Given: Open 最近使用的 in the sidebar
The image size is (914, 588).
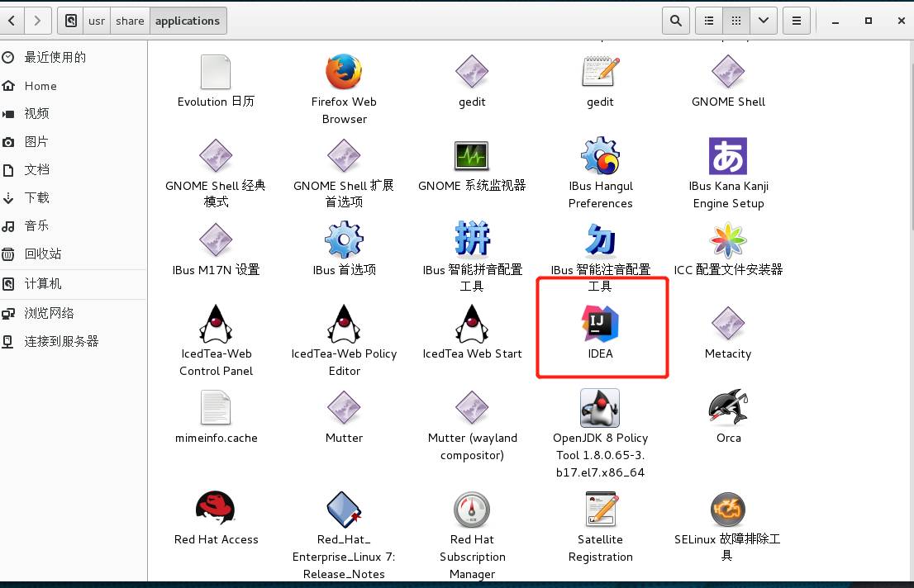Looking at the screenshot, I should pyautogui.click(x=74, y=57).
